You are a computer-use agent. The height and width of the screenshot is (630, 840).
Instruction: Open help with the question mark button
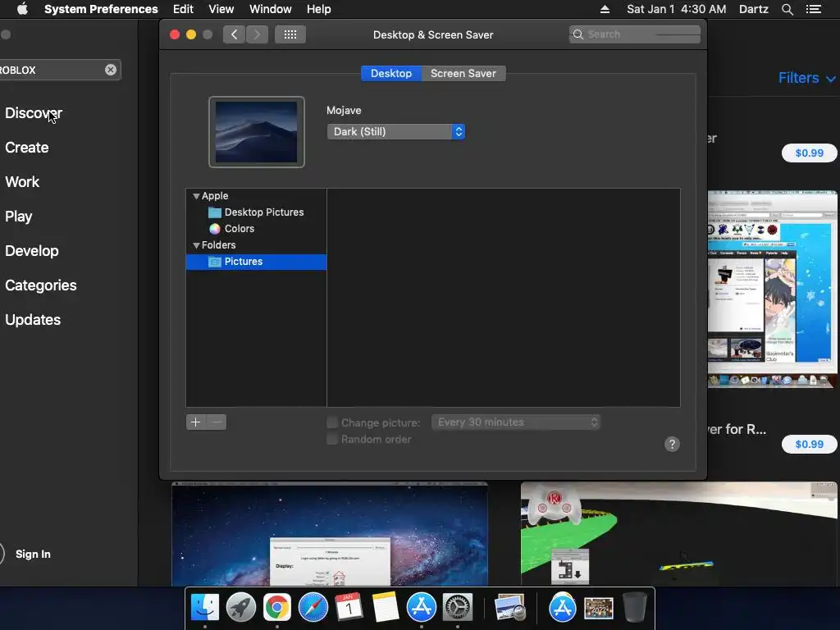tap(672, 444)
